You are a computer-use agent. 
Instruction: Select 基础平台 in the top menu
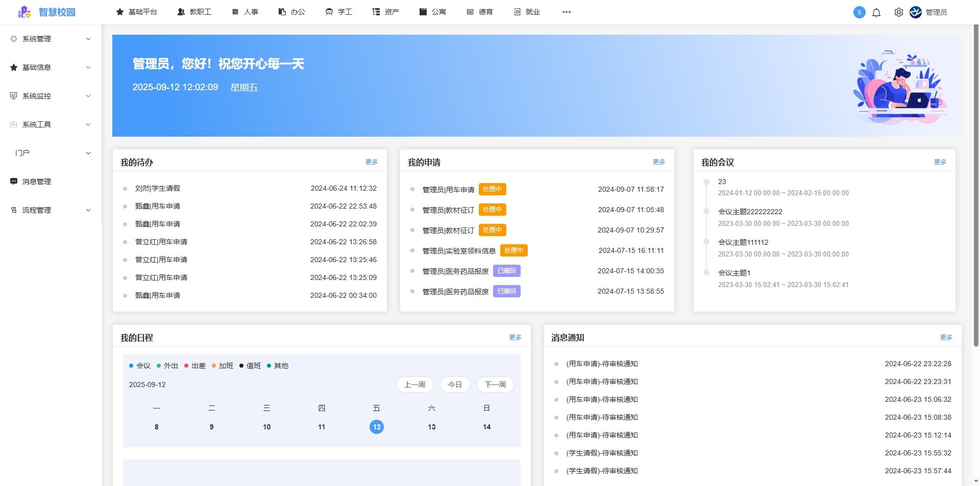coord(137,12)
